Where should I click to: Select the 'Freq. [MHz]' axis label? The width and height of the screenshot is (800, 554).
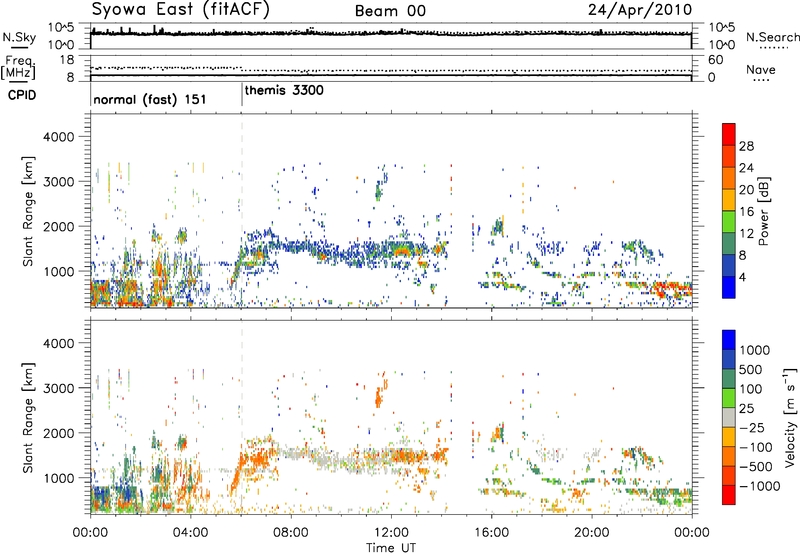[x=19, y=67]
